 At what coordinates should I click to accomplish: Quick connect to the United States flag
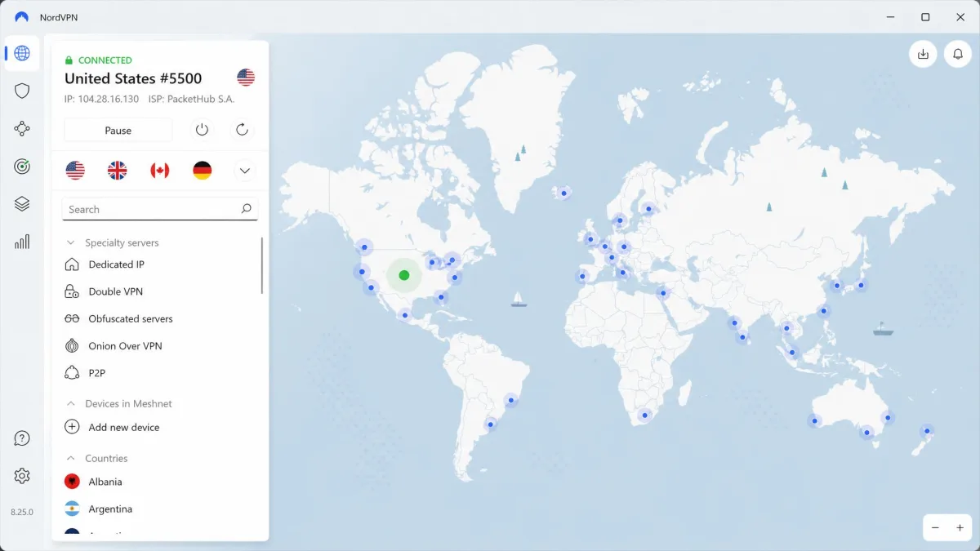coord(75,171)
